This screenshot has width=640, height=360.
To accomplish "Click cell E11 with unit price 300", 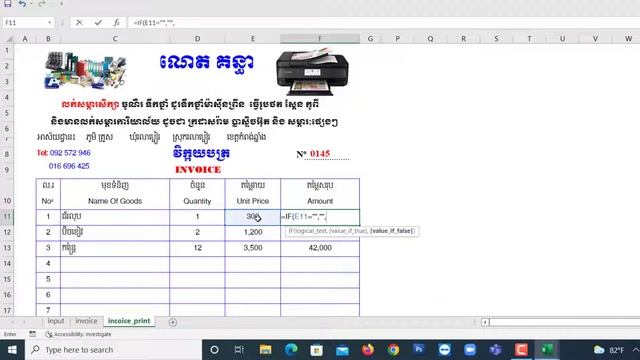I will 253,217.
